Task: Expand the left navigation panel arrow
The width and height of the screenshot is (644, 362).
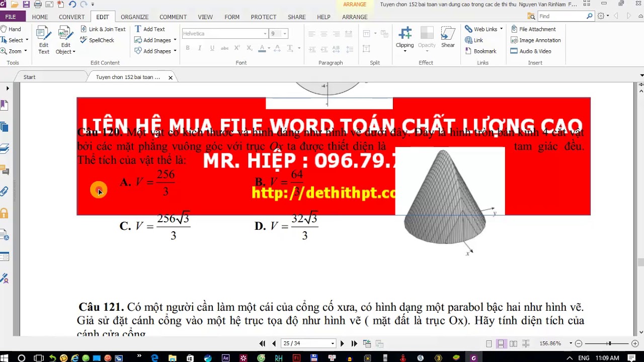Action: click(x=8, y=88)
